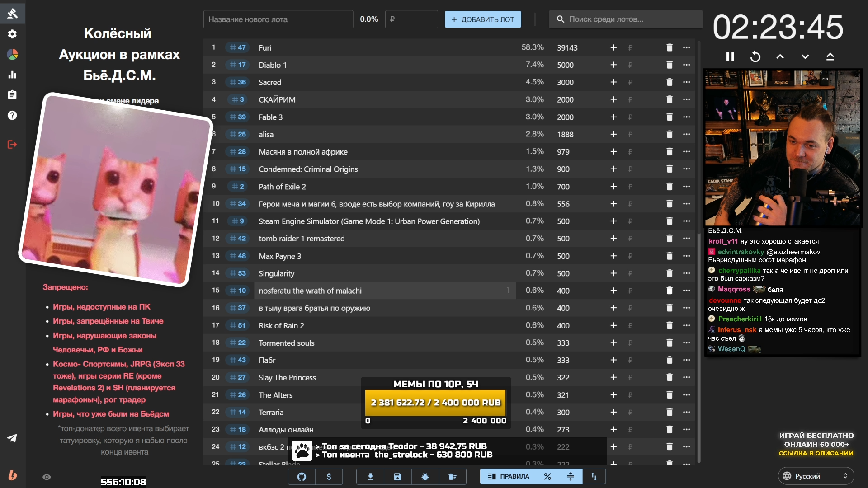Delete the Fable 3 lot
This screenshot has width=868, height=488.
(x=670, y=117)
